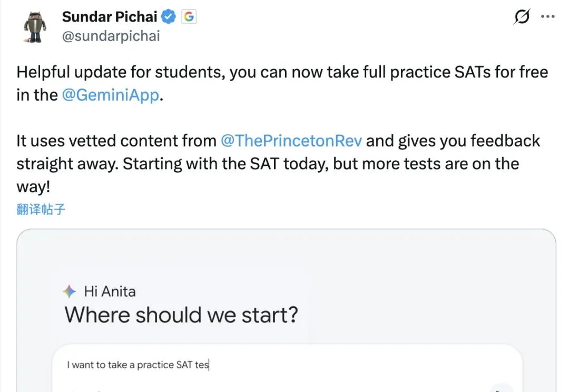Click the "Hi Anita" greeting text
569x392 pixels.
[110, 291]
